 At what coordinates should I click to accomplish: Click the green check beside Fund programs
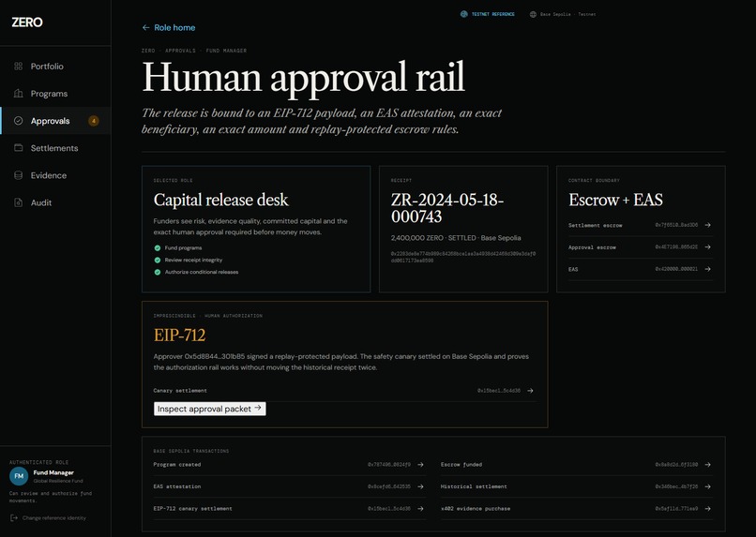tap(158, 248)
